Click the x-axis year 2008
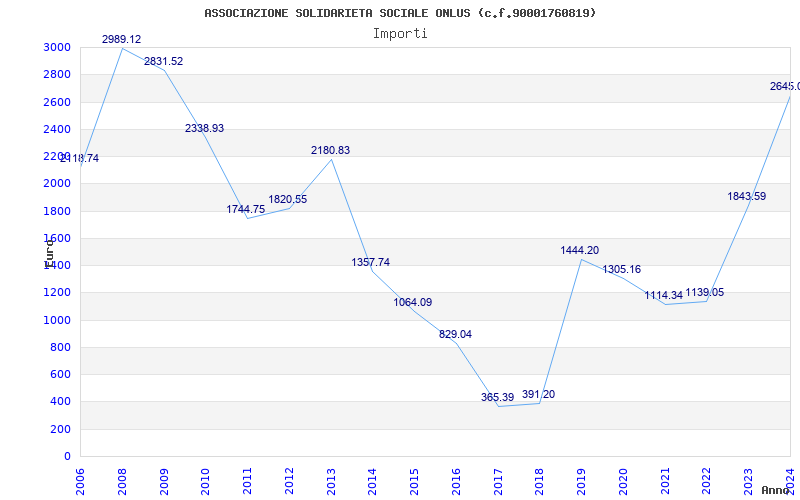The image size is (800, 500). tap(122, 482)
